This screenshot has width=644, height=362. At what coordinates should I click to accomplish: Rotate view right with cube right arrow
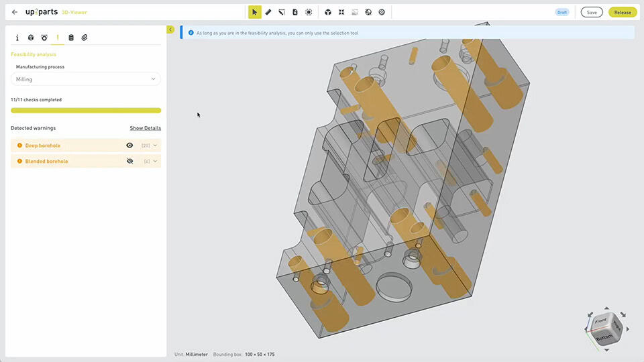[628, 328]
